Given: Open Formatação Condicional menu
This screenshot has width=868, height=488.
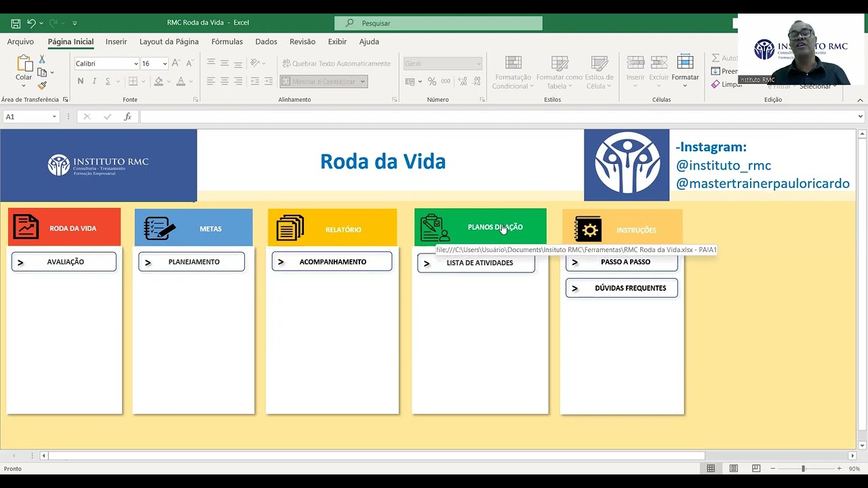Looking at the screenshot, I should pyautogui.click(x=513, y=73).
